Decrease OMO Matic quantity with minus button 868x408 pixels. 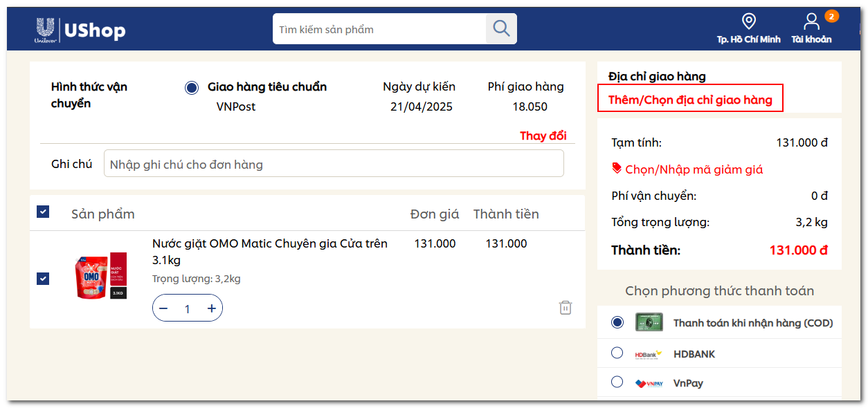click(x=163, y=308)
